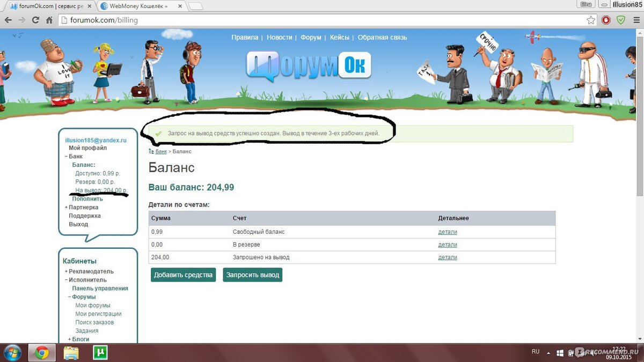This screenshot has width=644, height=362.
Task: Open a new browser tab
Action: click(195, 6)
